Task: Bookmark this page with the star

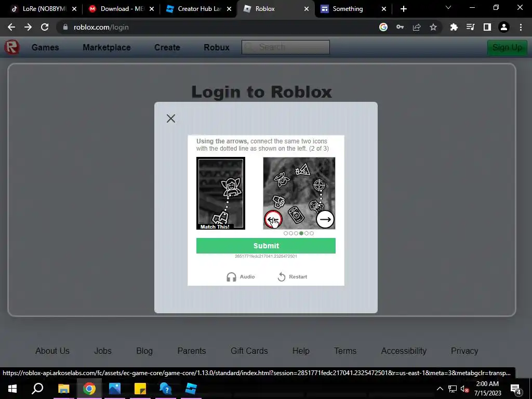Action: tap(433, 27)
